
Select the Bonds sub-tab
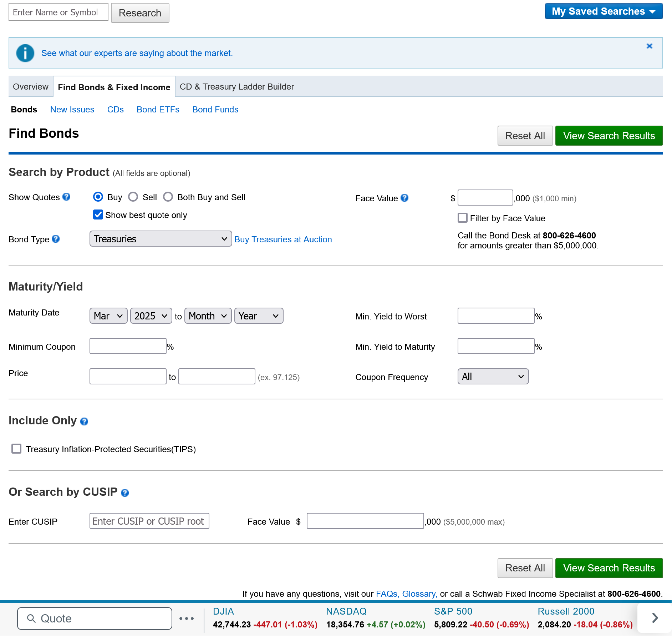coord(24,110)
